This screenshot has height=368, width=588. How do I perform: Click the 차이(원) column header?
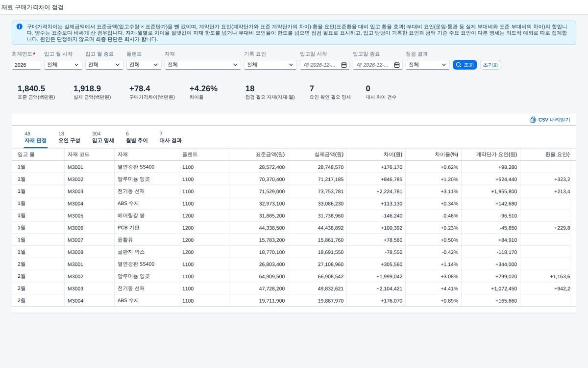(376, 155)
